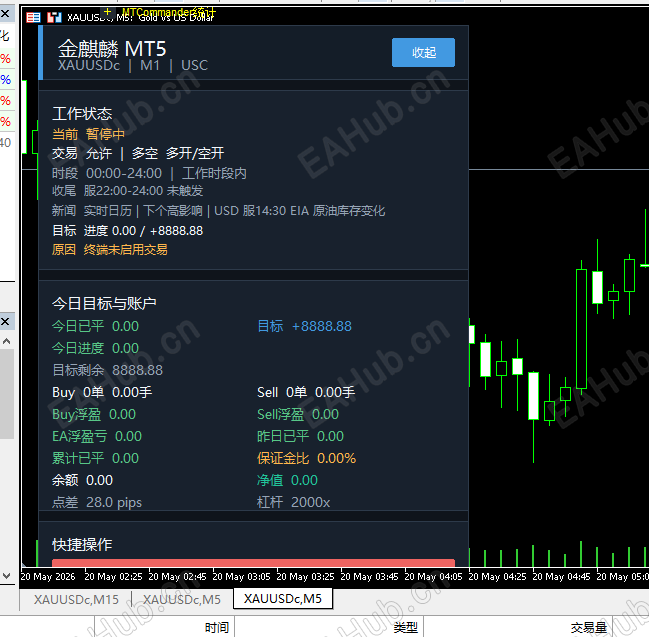649x637 pixels.
Task: Close the upper left side panel
Action: 5,14
